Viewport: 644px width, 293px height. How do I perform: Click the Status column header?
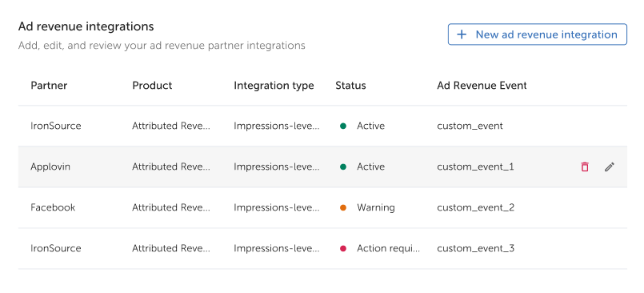pos(350,86)
